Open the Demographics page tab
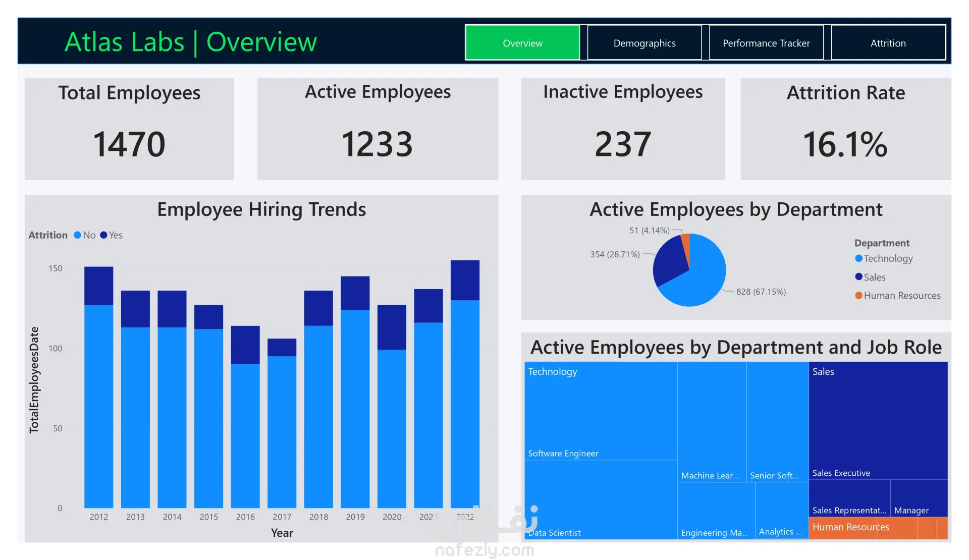This screenshot has height=560, width=969. [644, 43]
